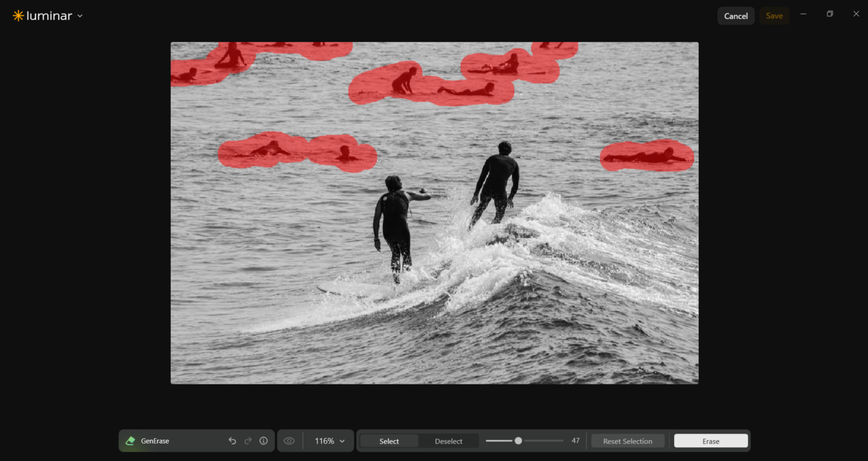Image resolution: width=868 pixels, height=461 pixels.
Task: Open the GenErase info icon
Action: tap(263, 441)
